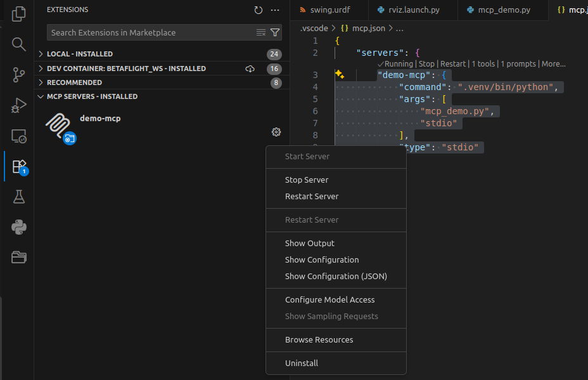Open the Run and Debug view
This screenshot has width=588, height=380.
(19, 105)
